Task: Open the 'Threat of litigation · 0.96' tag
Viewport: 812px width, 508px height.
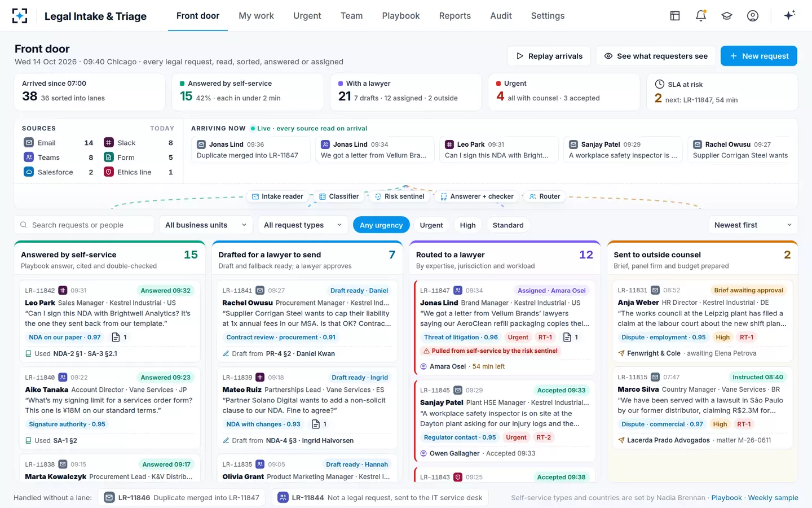Action: 461,337
